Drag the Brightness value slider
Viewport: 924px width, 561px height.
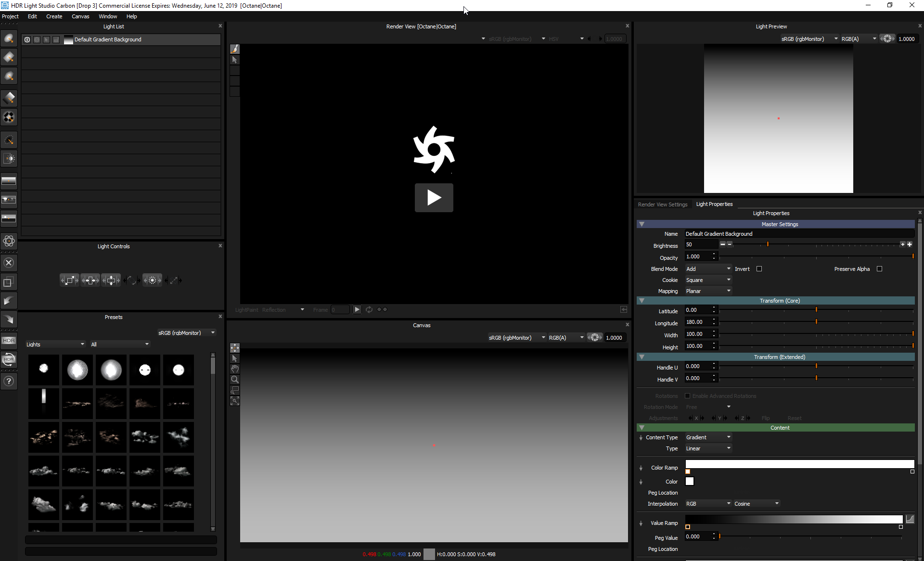768,243
